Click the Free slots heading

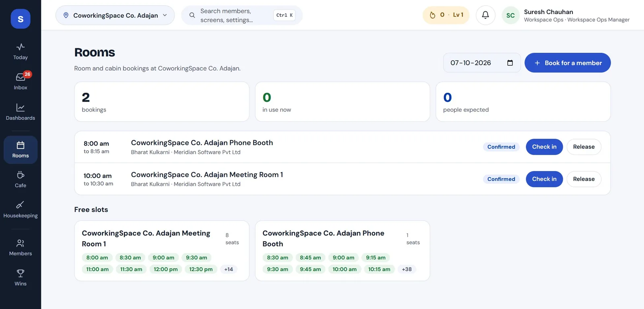[x=91, y=209]
